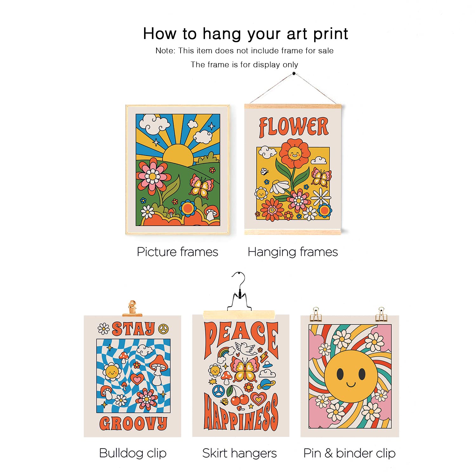Click the Picture frames label
Screen dimensions: 476x476
[x=177, y=252]
